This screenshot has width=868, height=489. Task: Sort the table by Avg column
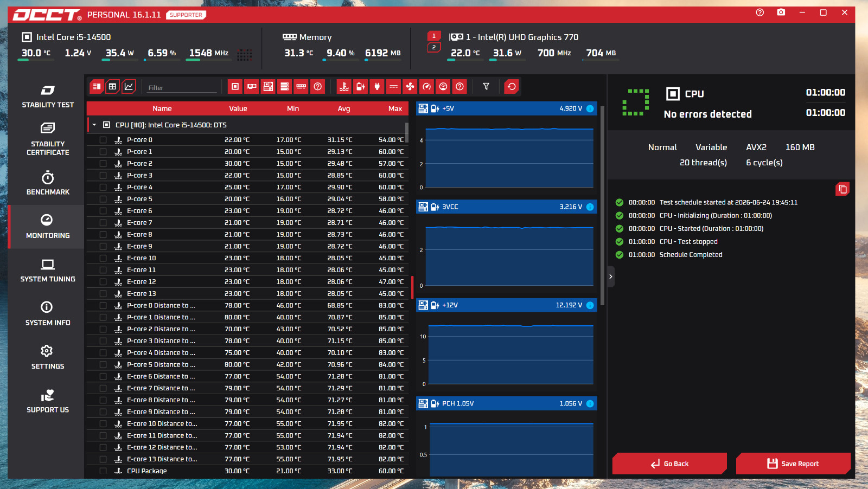click(x=344, y=108)
